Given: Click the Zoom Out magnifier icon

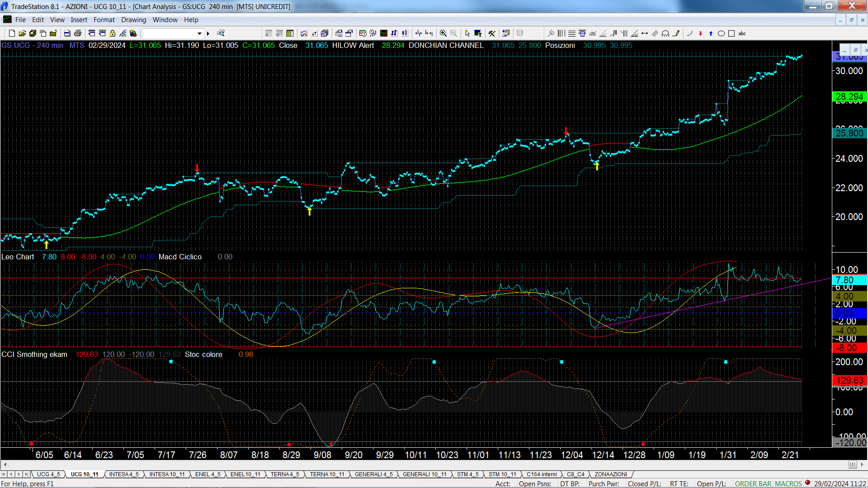Looking at the screenshot, I should pos(453,33).
